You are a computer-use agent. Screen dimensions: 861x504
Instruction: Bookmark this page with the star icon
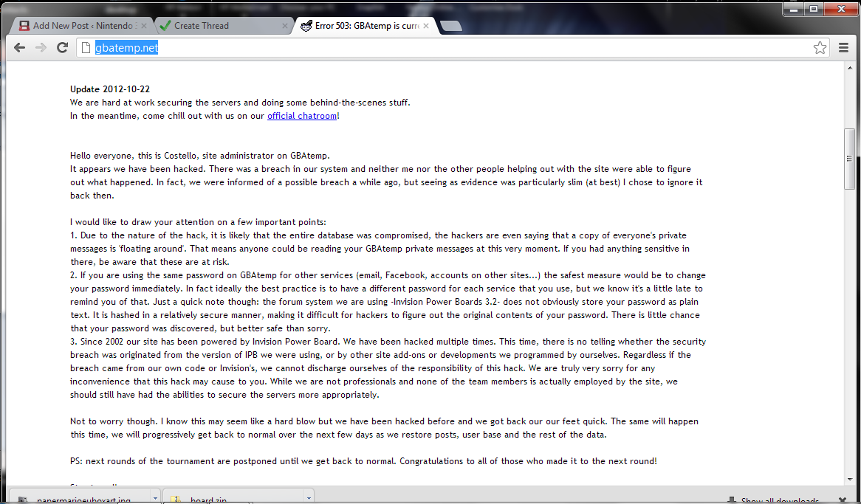(x=820, y=48)
